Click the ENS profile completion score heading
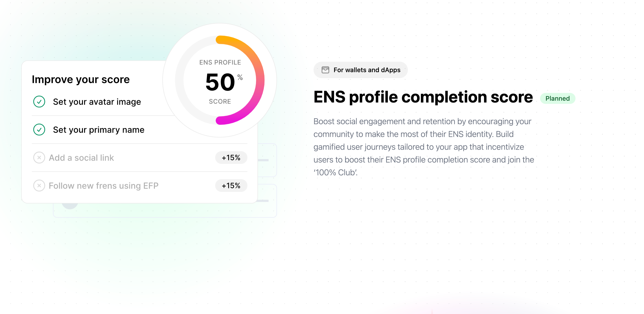The width and height of the screenshot is (644, 314). point(423,97)
